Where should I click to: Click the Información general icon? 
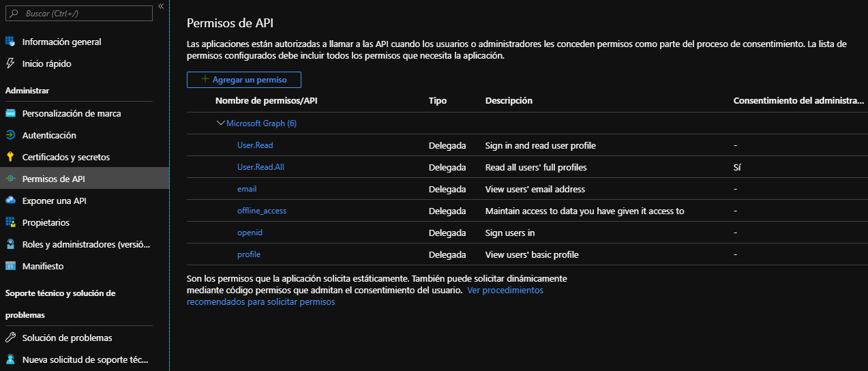(x=10, y=42)
